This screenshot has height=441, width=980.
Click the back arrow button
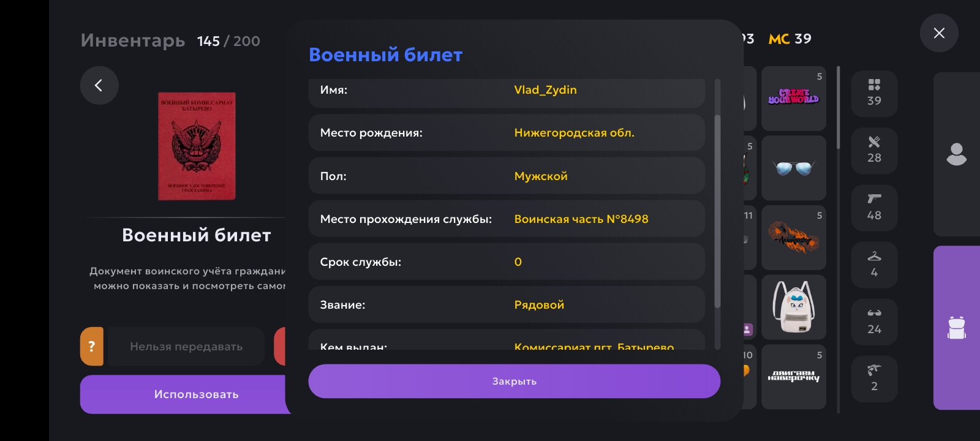tap(99, 85)
